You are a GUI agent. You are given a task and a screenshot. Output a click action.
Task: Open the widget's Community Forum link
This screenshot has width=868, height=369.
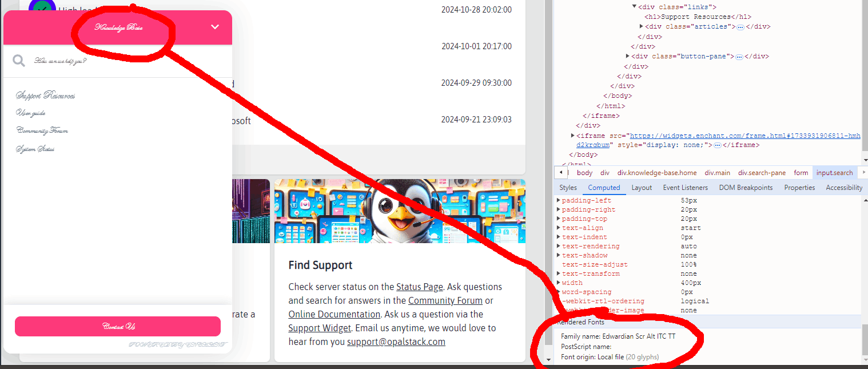(x=42, y=131)
